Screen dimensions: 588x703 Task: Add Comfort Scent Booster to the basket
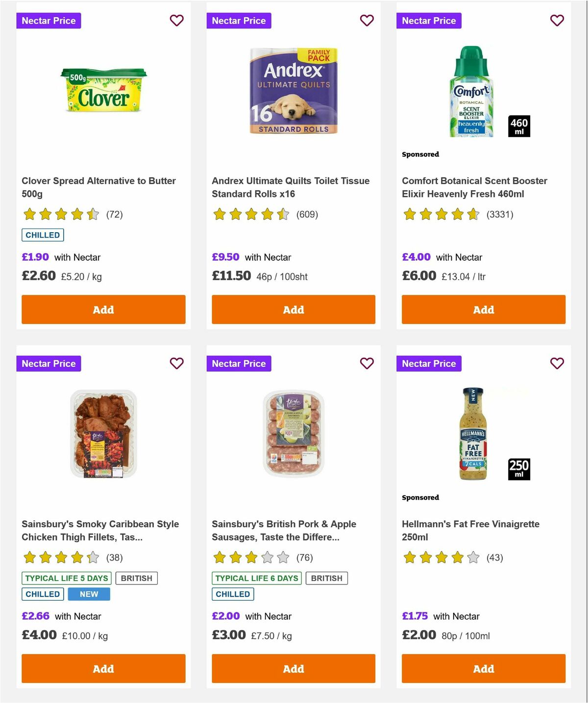pos(483,310)
